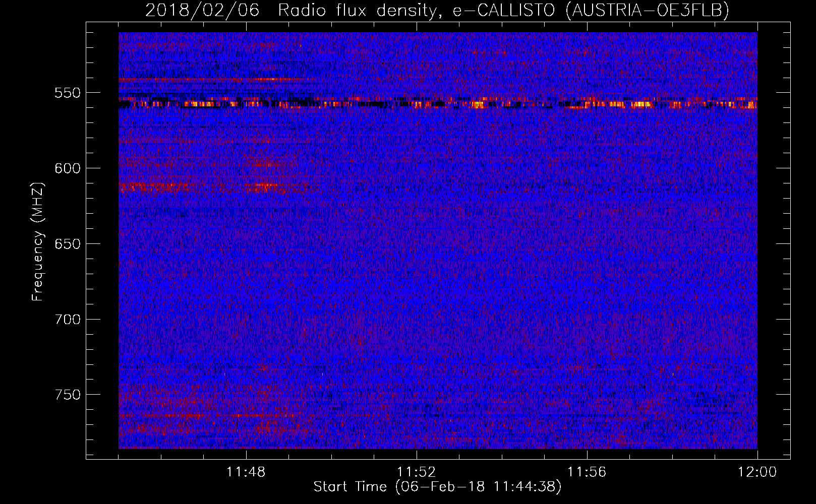Click the 600 frequency axis label
The width and height of the screenshot is (816, 504).
(68, 168)
